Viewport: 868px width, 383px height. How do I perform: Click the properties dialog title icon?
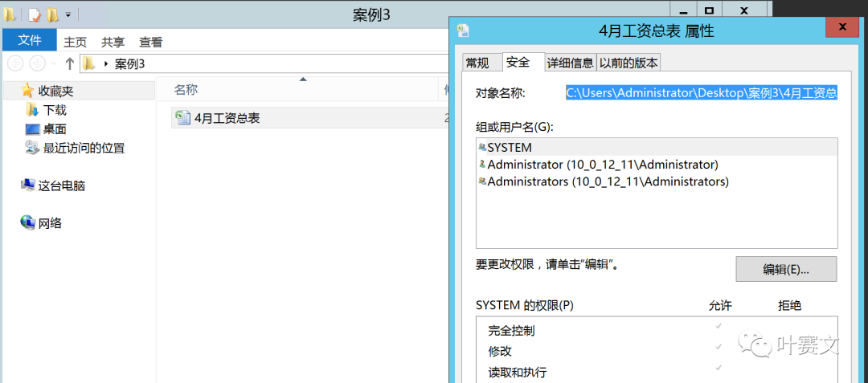[x=464, y=31]
